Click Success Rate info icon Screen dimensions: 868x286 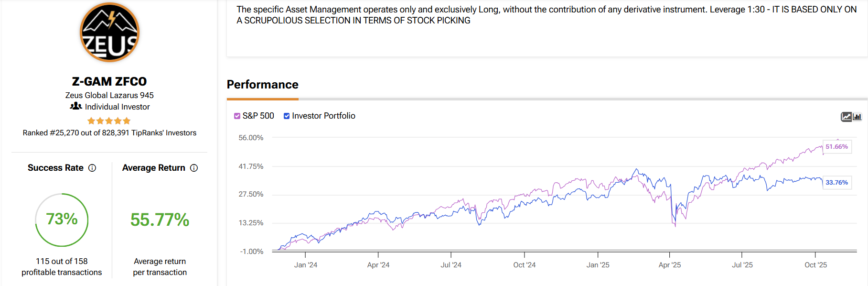point(93,168)
